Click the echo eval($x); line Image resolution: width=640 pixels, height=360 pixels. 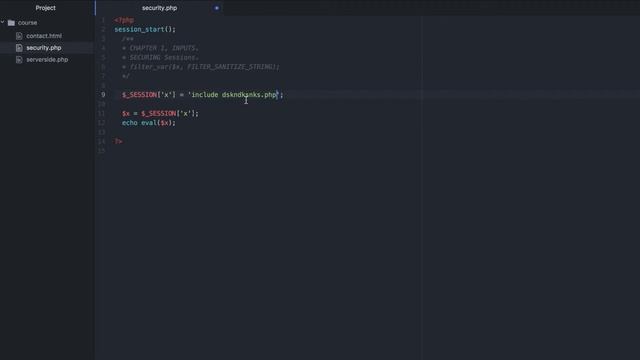point(149,123)
